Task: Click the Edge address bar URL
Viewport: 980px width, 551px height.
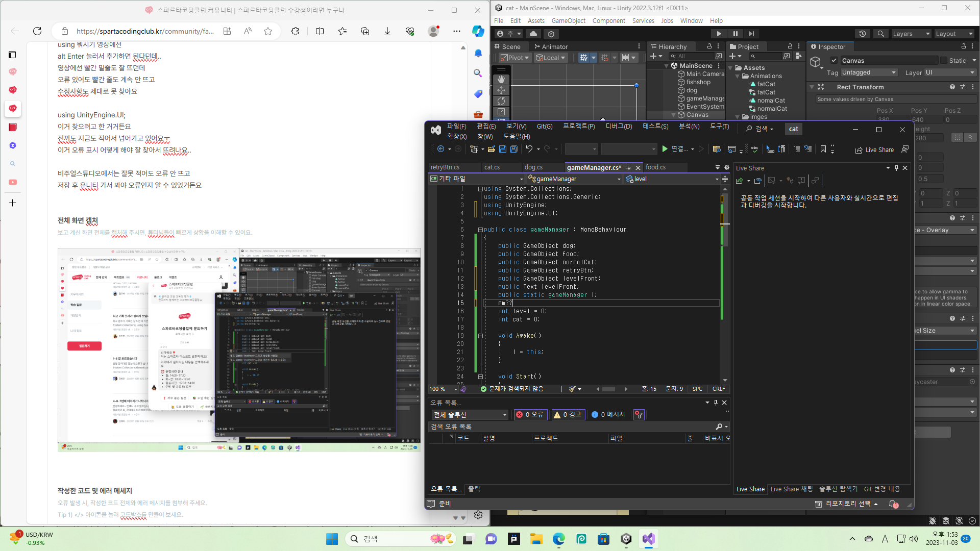Action: 145,31
